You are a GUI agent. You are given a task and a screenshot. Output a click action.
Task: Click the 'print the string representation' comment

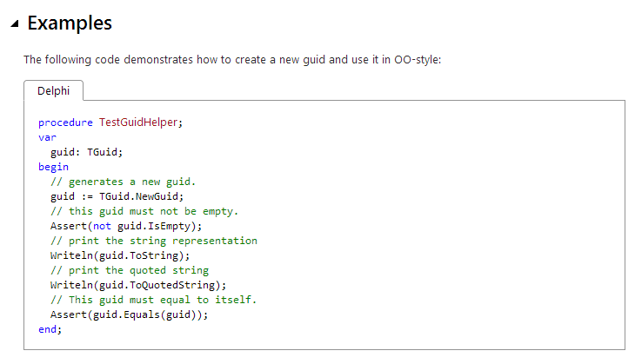click(153, 241)
